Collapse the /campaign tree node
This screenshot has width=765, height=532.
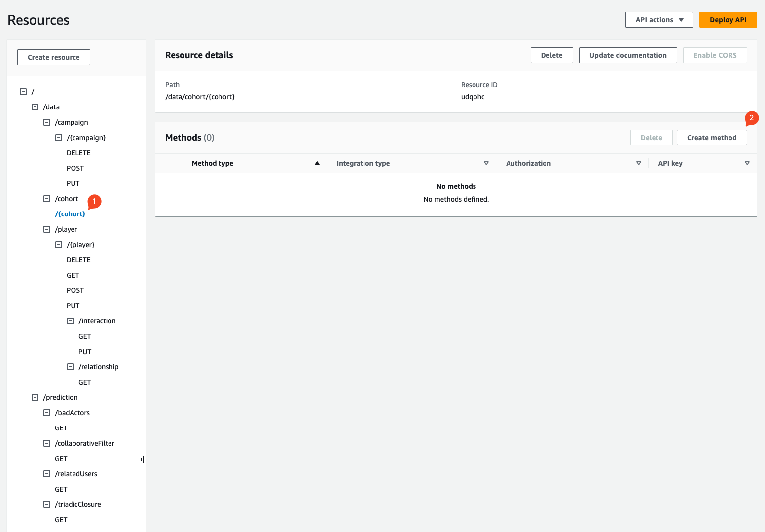(47, 122)
